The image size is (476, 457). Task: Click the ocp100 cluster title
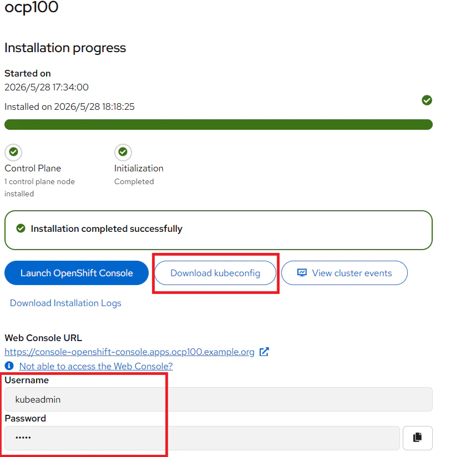pyautogui.click(x=31, y=7)
